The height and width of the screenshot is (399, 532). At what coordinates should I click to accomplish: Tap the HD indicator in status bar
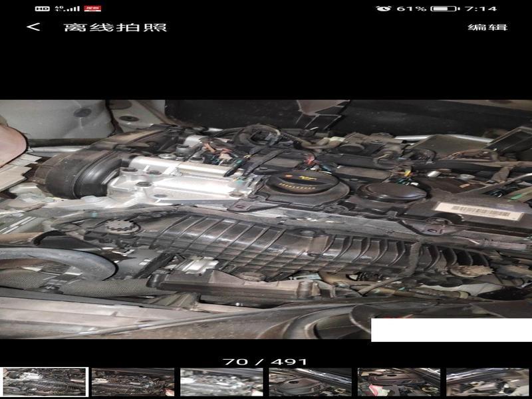[41, 9]
